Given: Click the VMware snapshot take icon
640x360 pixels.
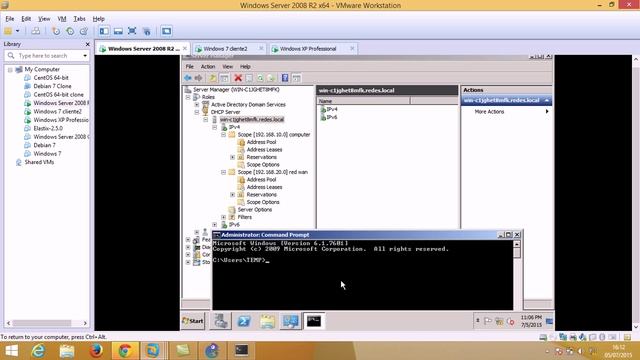Looking at the screenshot, I should [56, 31].
